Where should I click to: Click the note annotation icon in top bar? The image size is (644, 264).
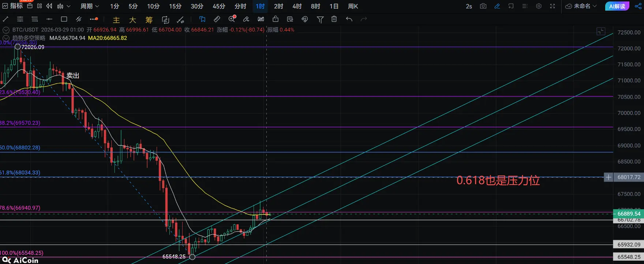pyautogui.click(x=511, y=6)
